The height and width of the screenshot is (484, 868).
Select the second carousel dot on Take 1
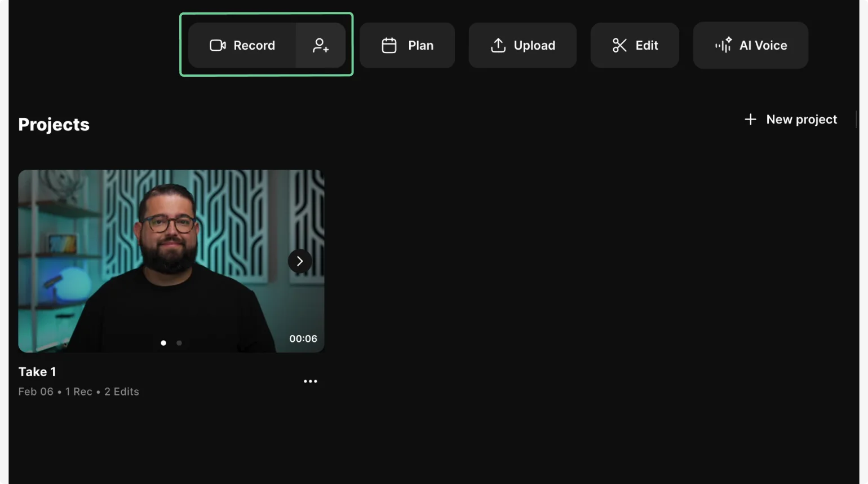pos(179,342)
